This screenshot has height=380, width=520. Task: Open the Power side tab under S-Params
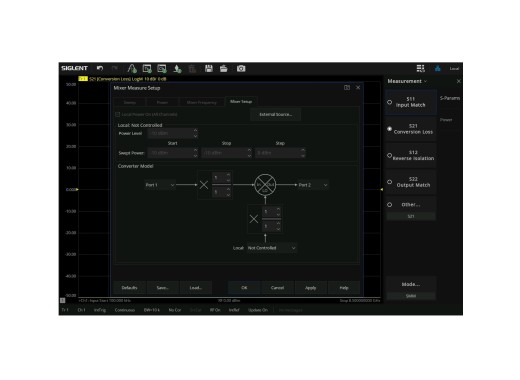[x=446, y=120]
